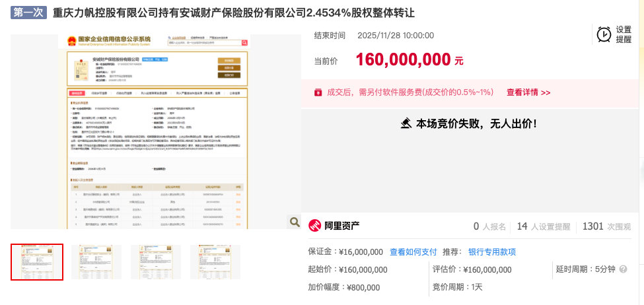Select the first highlighted thumbnail
Viewport: 644px width, 305px height.
pyautogui.click(x=37, y=262)
